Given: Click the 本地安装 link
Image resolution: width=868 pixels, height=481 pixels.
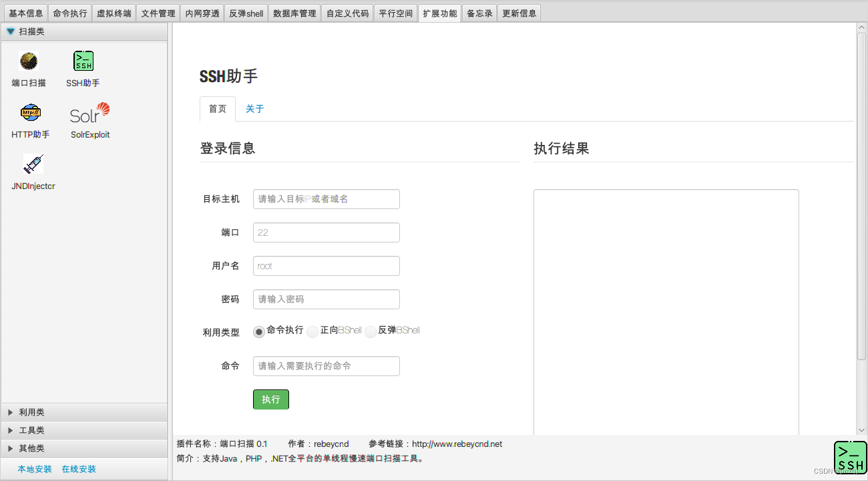Looking at the screenshot, I should click(35, 469).
